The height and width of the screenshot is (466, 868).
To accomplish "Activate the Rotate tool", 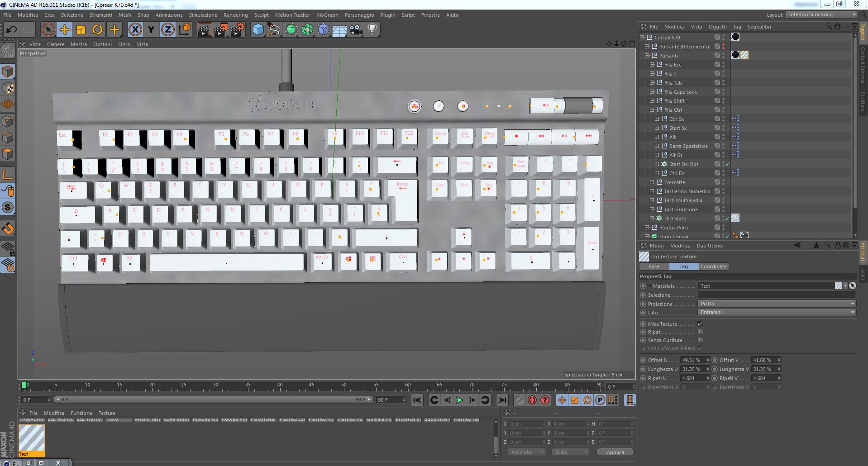I will tap(97, 30).
